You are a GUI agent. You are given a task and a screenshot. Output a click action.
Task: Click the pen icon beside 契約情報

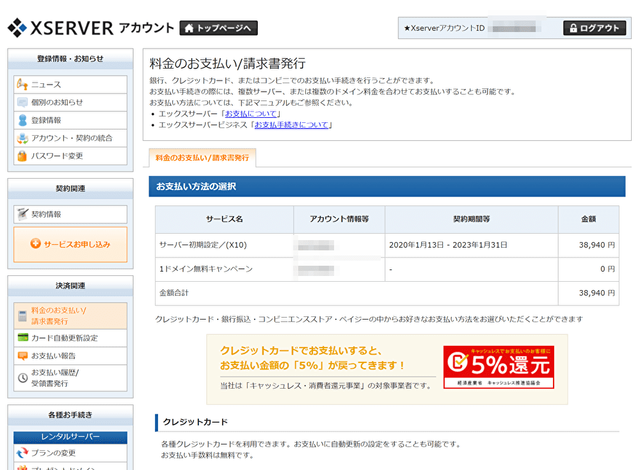tap(22, 214)
